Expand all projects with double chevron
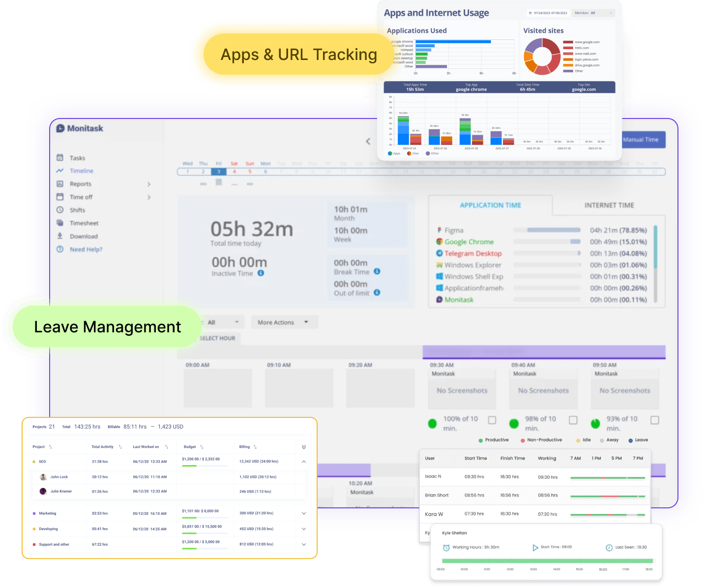 point(304,447)
